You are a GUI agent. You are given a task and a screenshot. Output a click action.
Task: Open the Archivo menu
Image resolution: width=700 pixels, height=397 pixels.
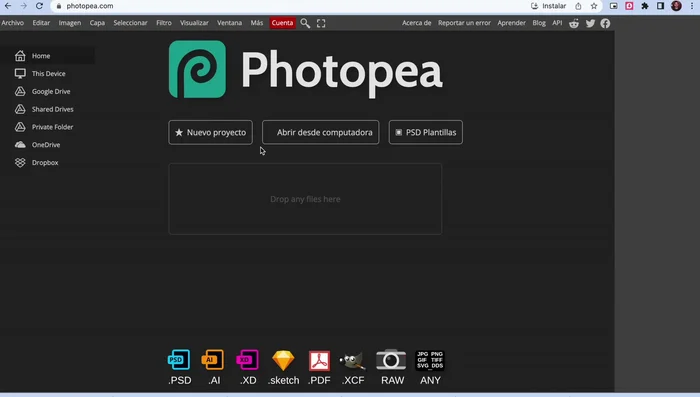point(12,23)
